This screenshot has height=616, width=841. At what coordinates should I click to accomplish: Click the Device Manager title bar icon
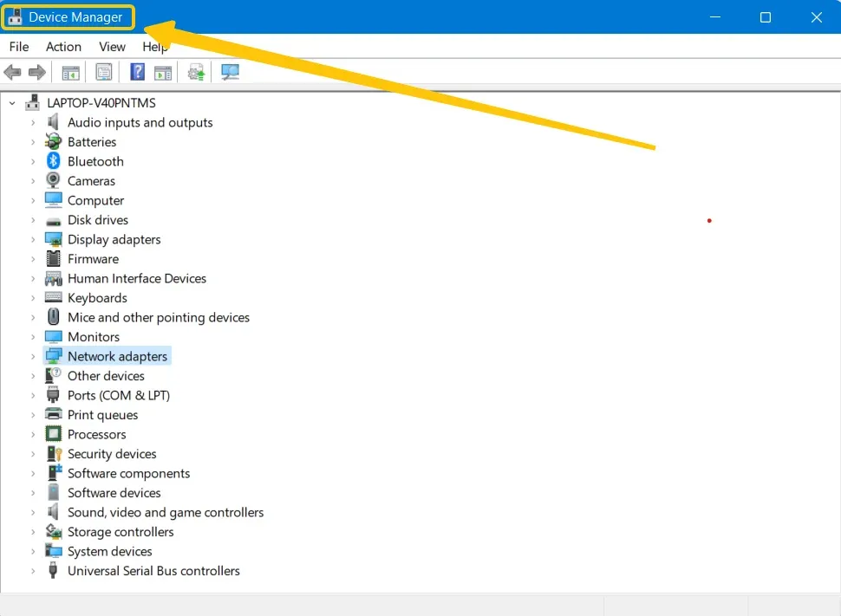tap(15, 17)
